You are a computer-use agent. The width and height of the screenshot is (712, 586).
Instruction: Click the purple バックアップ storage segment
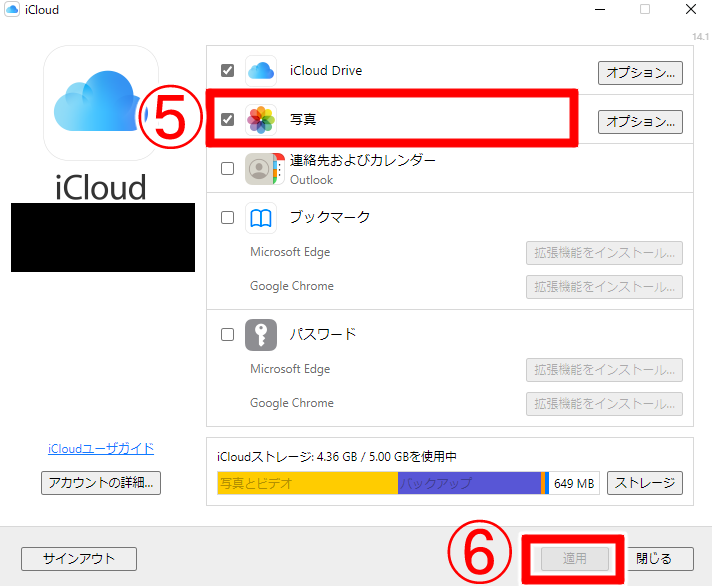pyautogui.click(x=470, y=483)
